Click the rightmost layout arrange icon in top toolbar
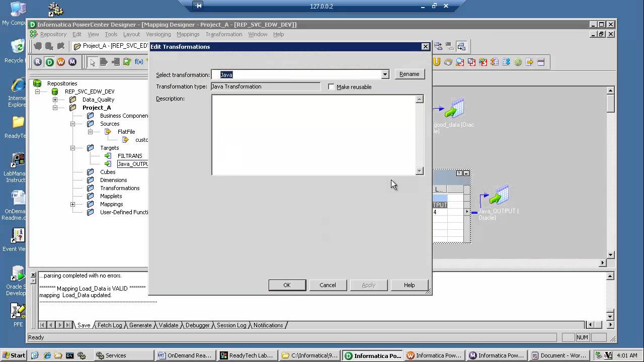 pos(461,47)
